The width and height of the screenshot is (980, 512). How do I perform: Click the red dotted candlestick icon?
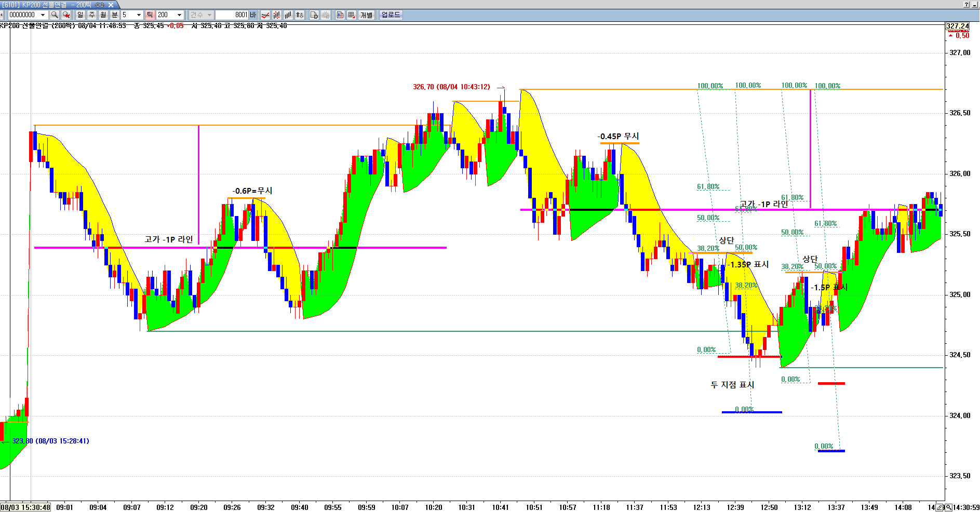[277, 15]
